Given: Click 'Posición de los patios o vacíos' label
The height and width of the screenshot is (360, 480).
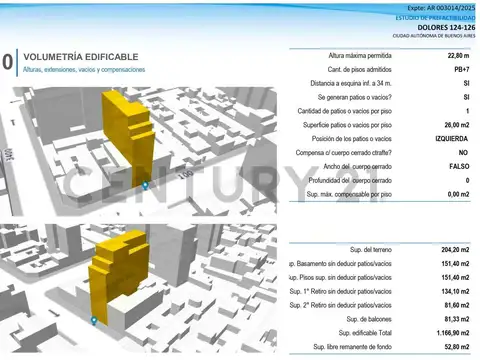Looking at the screenshot, I should click(352, 139).
